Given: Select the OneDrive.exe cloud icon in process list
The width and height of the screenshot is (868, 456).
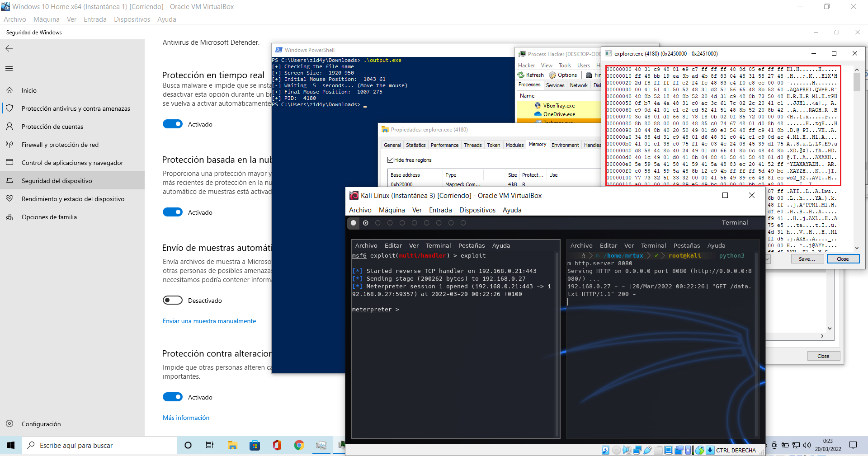Looking at the screenshot, I should 538,114.
